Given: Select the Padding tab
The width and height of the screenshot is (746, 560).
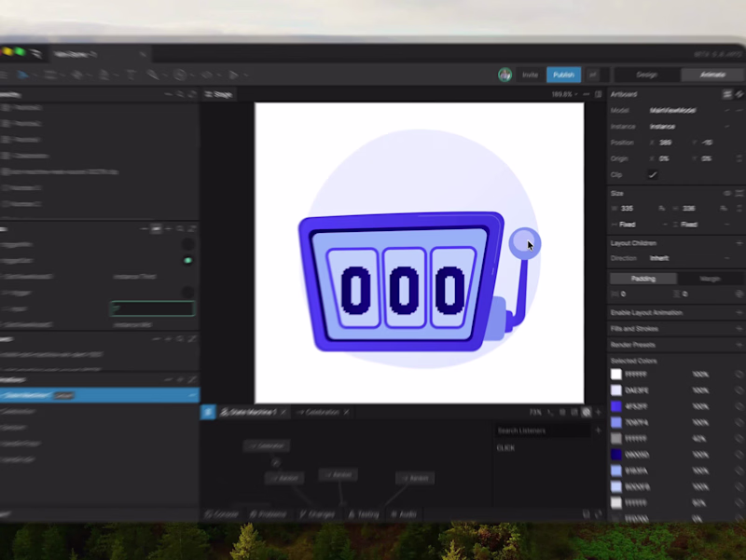Looking at the screenshot, I should click(643, 279).
